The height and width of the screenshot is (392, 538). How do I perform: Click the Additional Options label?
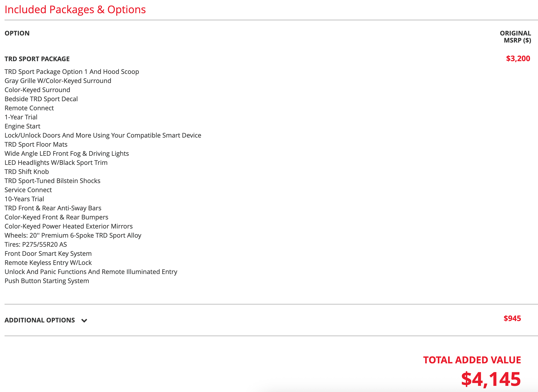(40, 320)
